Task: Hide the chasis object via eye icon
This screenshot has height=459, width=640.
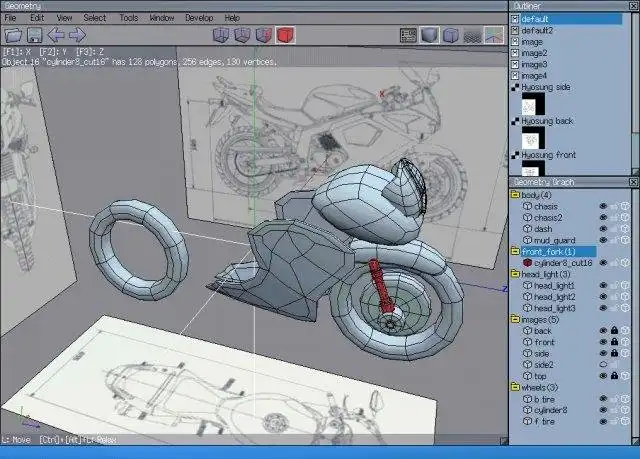Action: (604, 206)
